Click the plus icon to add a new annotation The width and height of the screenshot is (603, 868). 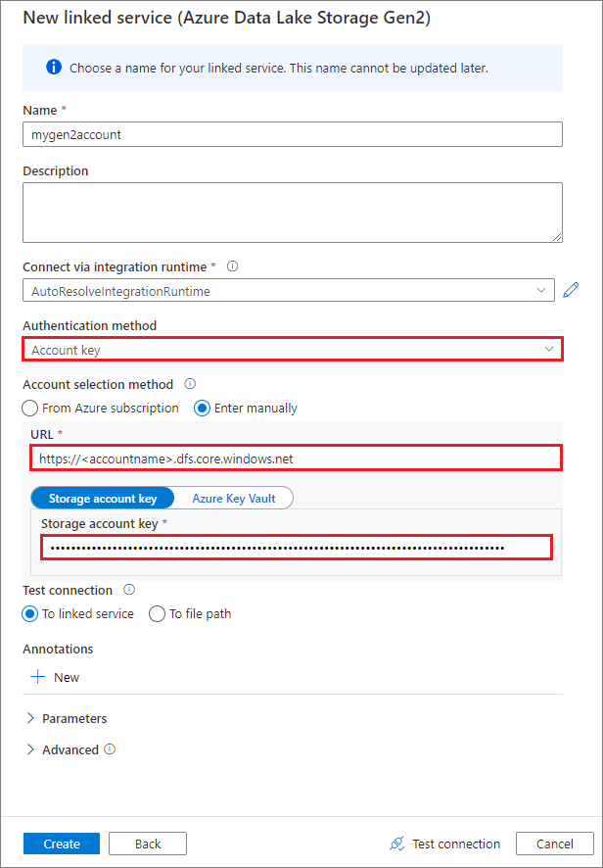[x=36, y=677]
